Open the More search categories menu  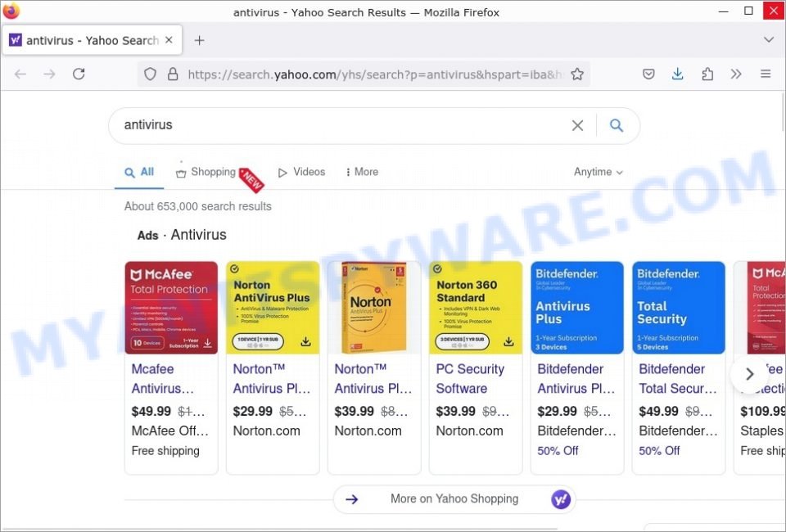361,172
